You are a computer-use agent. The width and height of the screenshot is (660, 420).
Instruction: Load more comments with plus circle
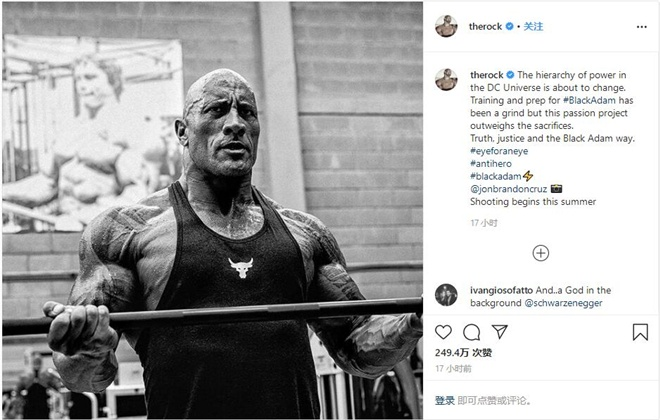541,253
